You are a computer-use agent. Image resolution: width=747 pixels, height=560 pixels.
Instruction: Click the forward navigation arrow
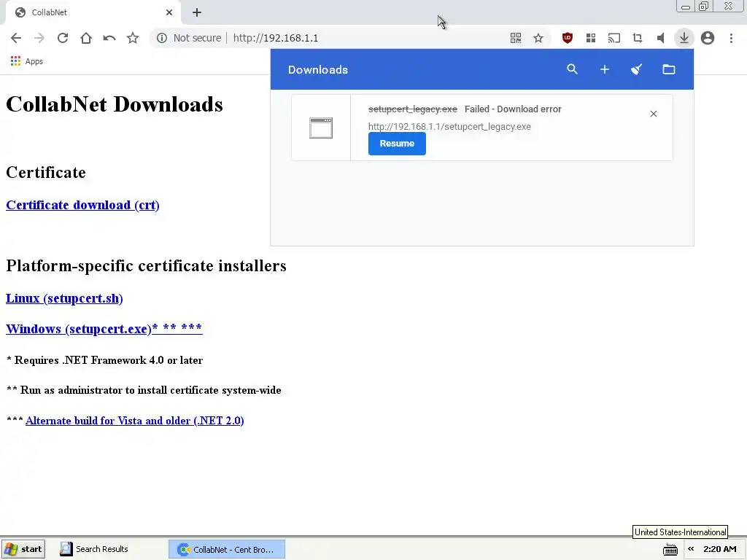tap(39, 38)
